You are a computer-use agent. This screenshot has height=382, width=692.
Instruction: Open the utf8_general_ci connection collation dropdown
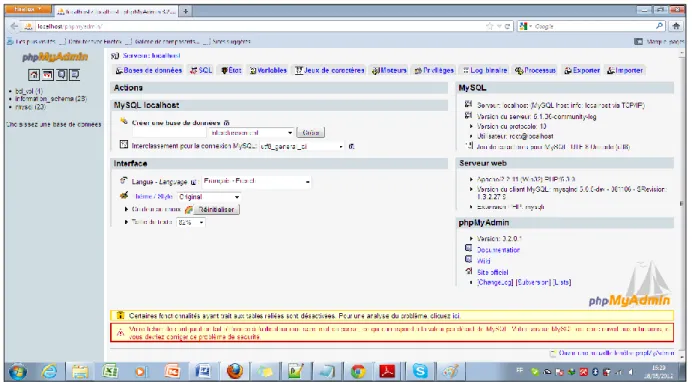(302, 146)
